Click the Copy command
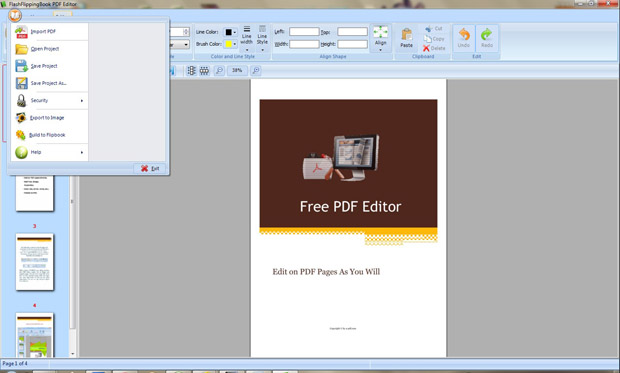Viewport: 620px width, 373px height. pos(434,39)
